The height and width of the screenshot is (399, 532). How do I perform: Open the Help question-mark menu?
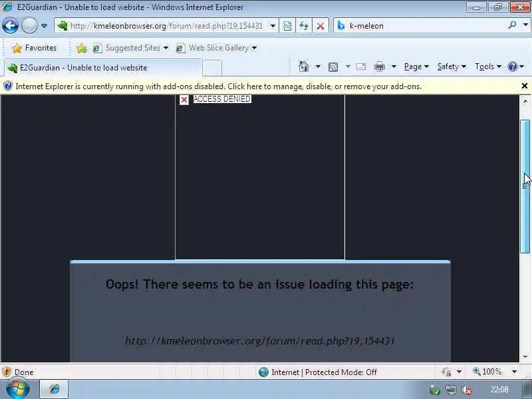pos(516,66)
